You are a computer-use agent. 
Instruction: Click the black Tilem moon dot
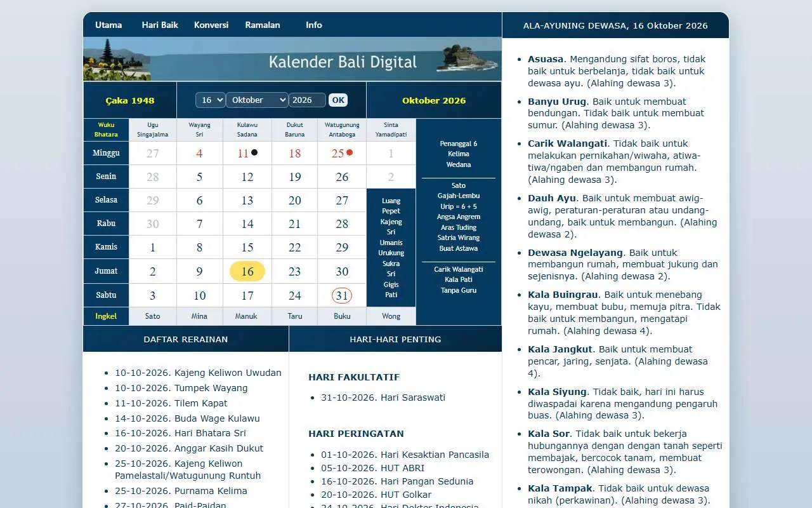click(x=254, y=152)
